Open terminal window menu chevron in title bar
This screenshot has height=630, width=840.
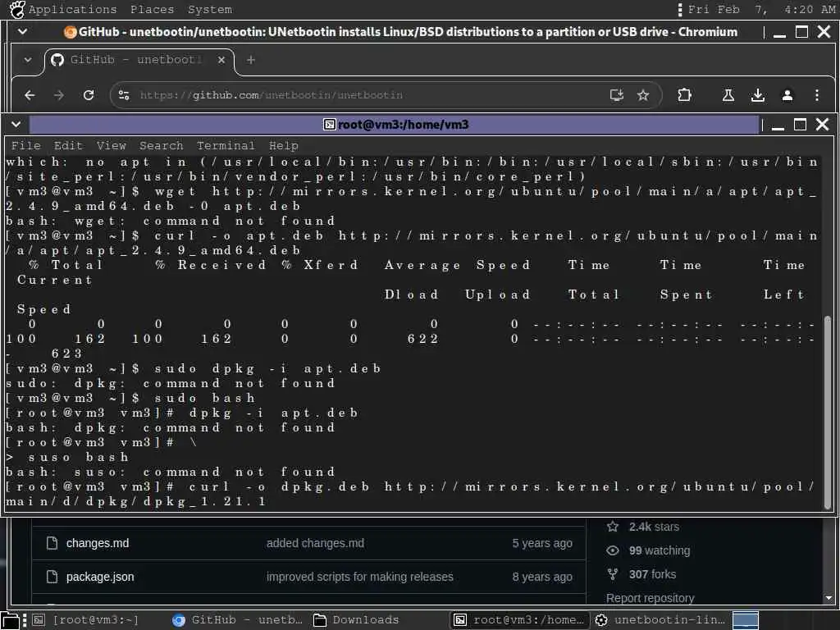(16, 125)
